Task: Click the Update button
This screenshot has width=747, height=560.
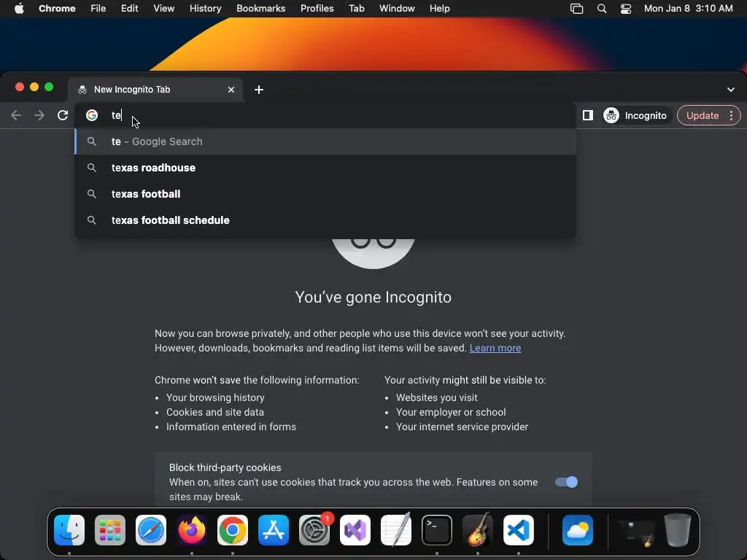Action: point(703,115)
